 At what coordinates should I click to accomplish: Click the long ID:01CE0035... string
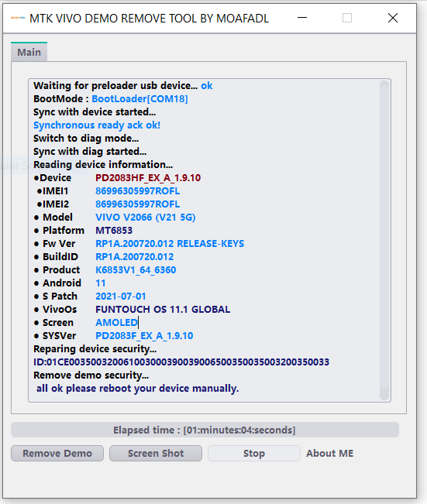point(181,362)
